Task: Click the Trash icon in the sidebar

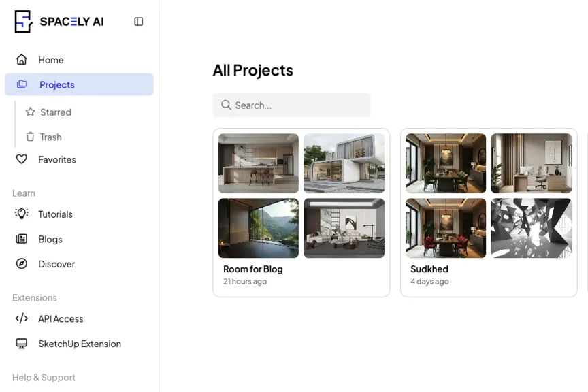Action: [30, 137]
